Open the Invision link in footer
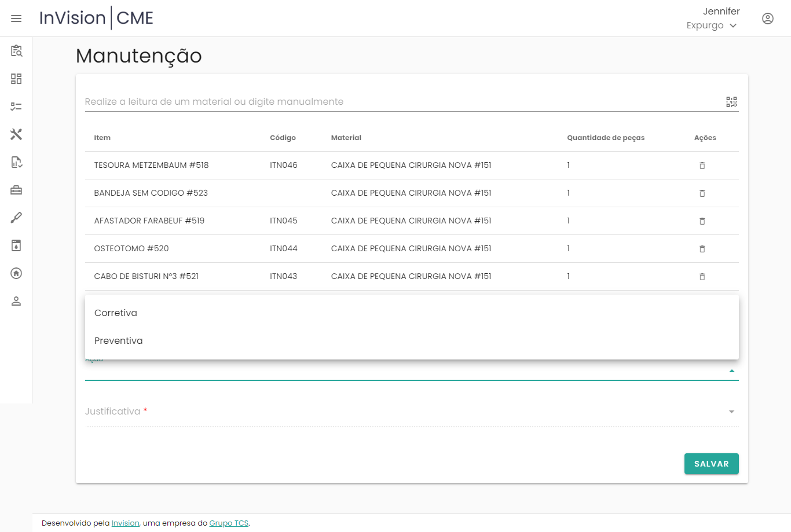 coord(125,523)
